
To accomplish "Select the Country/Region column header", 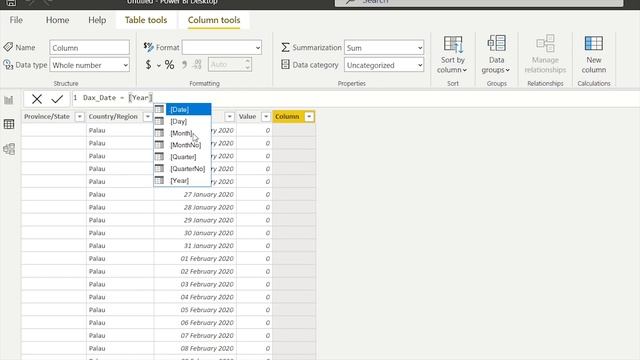I will click(113, 117).
